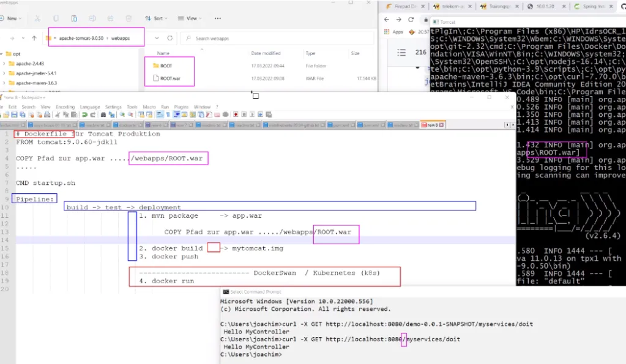Screen dimensions: 626x364
Task: Open Edit menu in Notepad++
Action: point(12,107)
